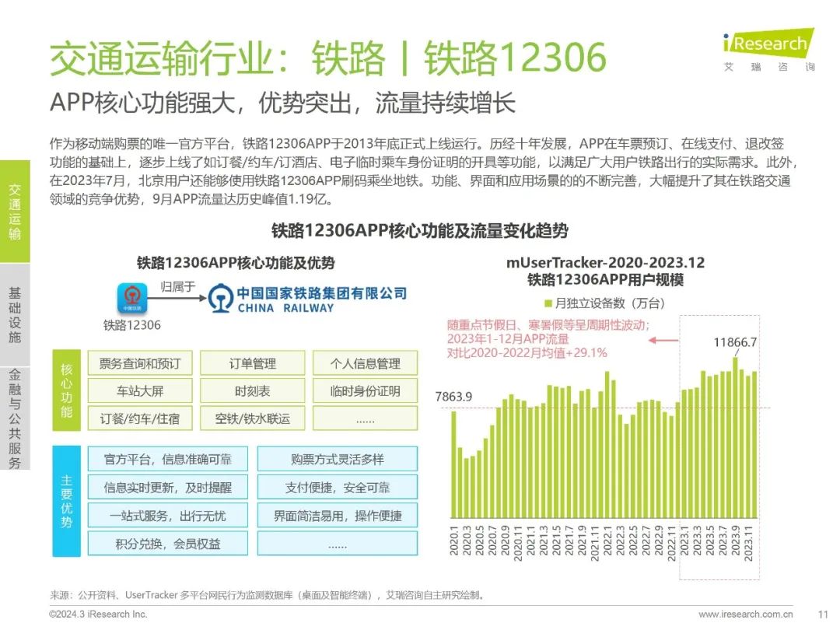Click the ©2024.3 iResearch Inc. footer text
840x630 pixels.
coord(98,614)
